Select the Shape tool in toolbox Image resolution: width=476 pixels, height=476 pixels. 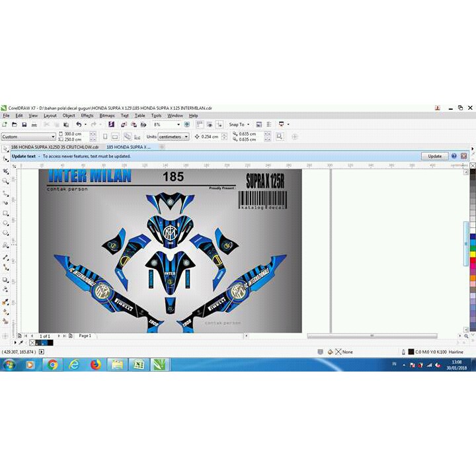tap(5, 159)
